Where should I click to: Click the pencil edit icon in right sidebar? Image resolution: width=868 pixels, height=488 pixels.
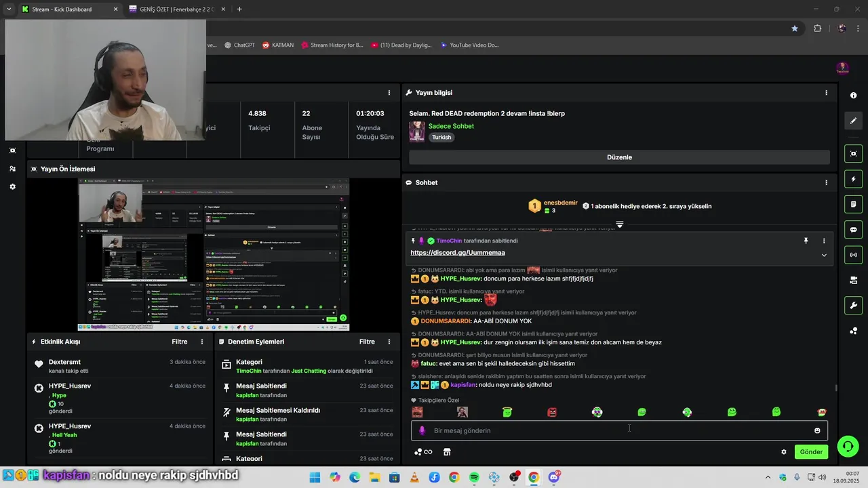pos(853,121)
